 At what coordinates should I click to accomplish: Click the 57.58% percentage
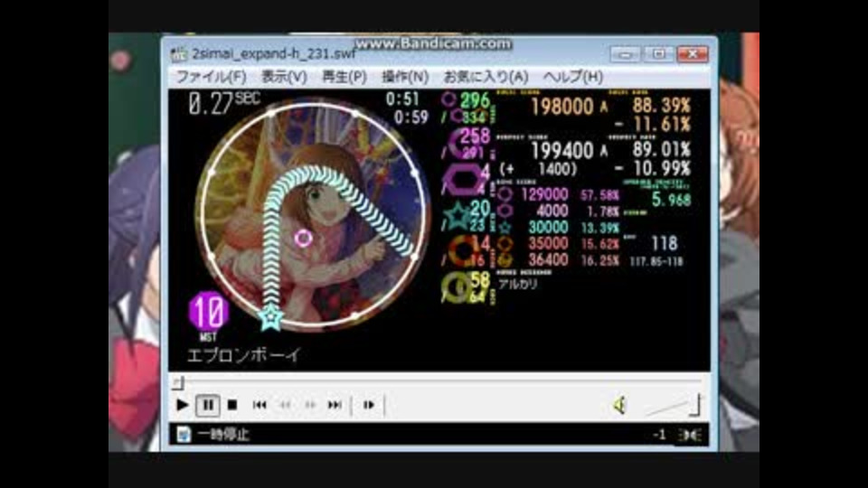(599, 195)
